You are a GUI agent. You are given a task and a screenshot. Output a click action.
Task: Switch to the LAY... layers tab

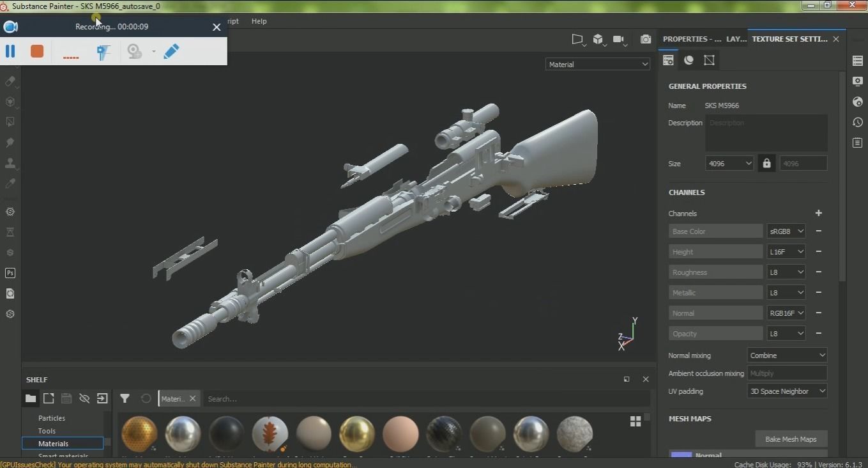tap(736, 39)
